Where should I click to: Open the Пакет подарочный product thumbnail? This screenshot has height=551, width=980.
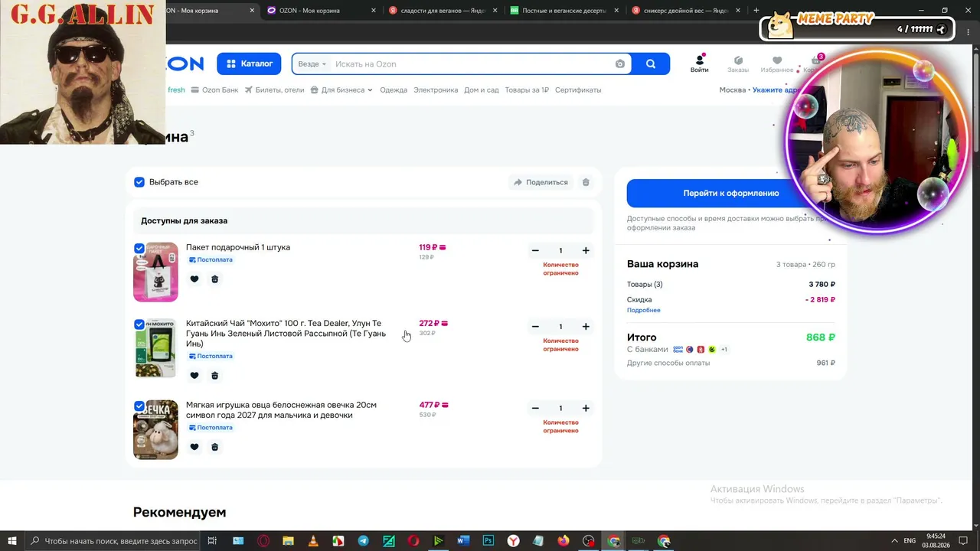pyautogui.click(x=155, y=272)
